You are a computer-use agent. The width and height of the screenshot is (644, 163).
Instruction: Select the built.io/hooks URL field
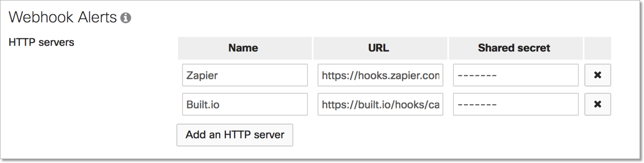point(380,104)
